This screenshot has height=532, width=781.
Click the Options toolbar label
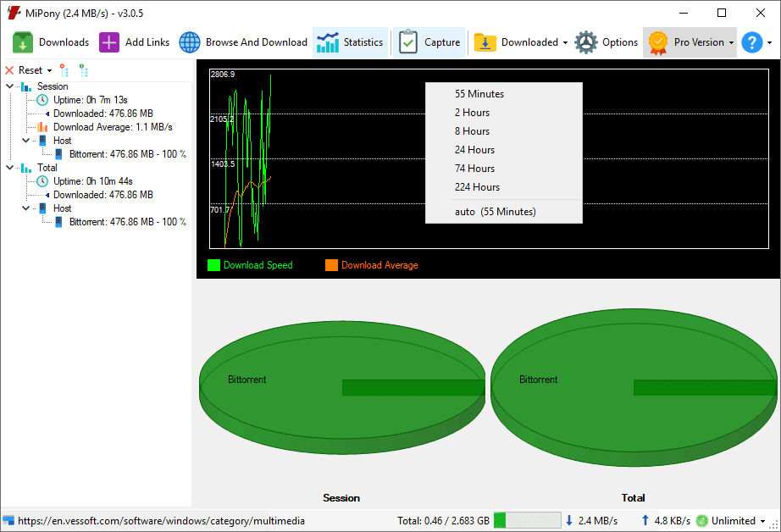click(619, 42)
